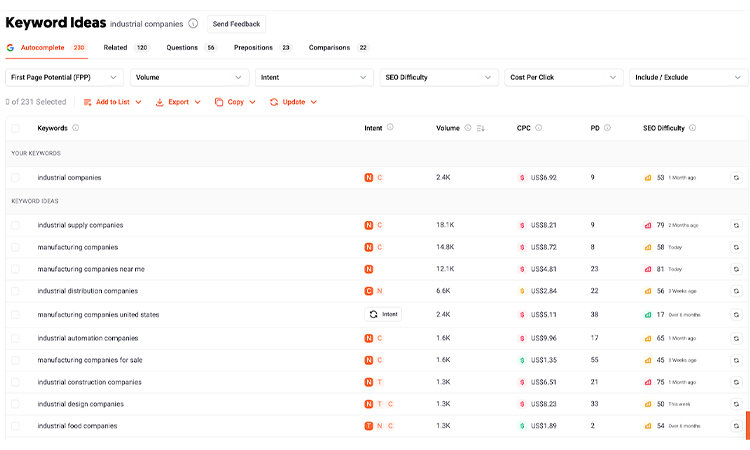Expand the Export menu

(178, 102)
